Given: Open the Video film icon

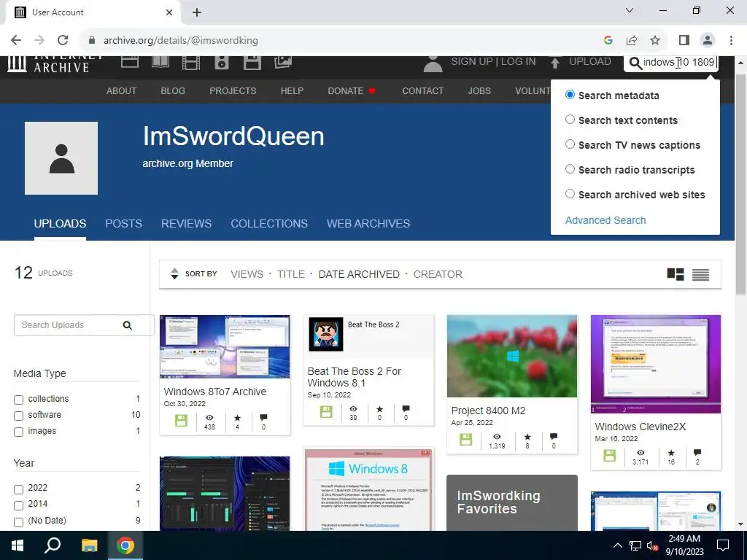Looking at the screenshot, I should (190, 63).
